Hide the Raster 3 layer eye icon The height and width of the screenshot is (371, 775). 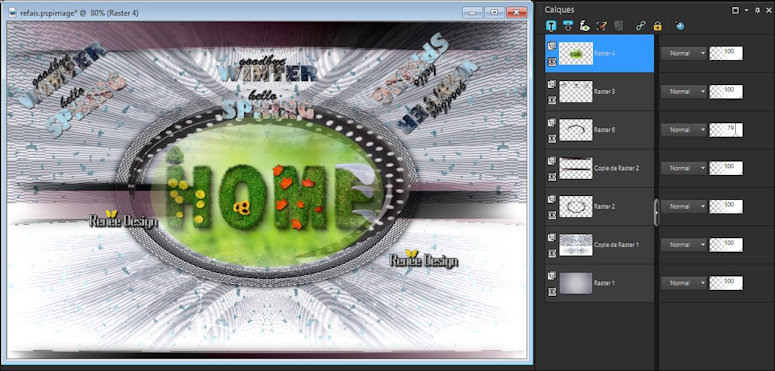tap(552, 100)
